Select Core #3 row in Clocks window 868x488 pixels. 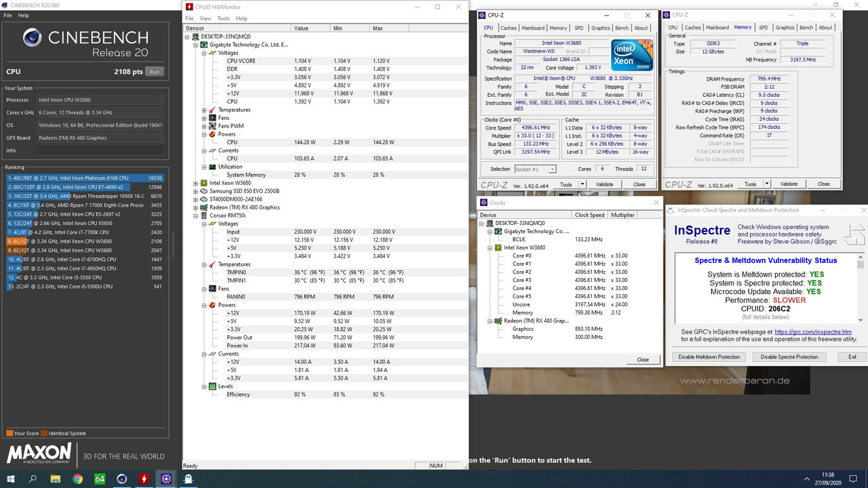pos(569,280)
